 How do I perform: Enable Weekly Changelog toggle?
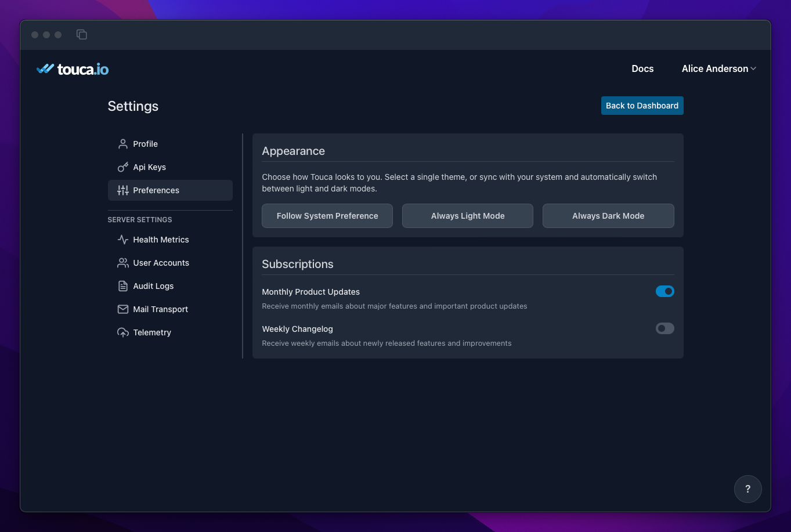tap(665, 328)
